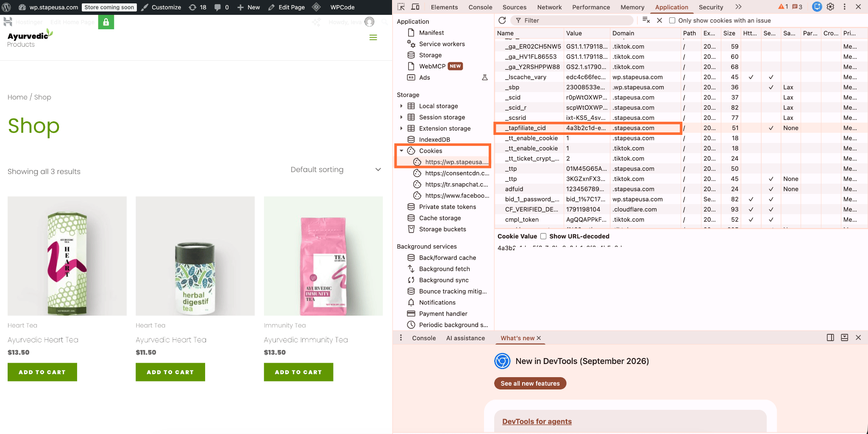Collapse the Cookies tree section
868x434 pixels.
coord(401,151)
